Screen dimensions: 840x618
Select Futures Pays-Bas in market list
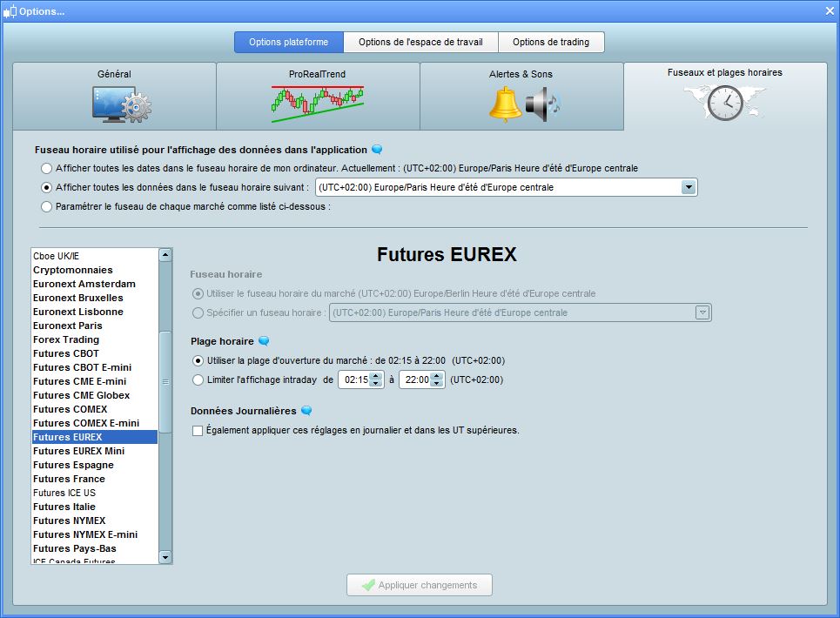coord(95,548)
